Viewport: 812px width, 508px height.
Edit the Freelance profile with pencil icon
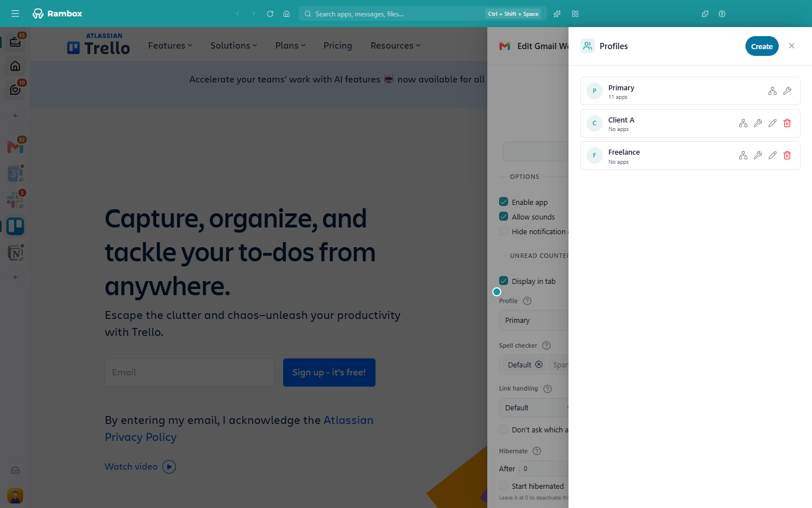tap(773, 155)
